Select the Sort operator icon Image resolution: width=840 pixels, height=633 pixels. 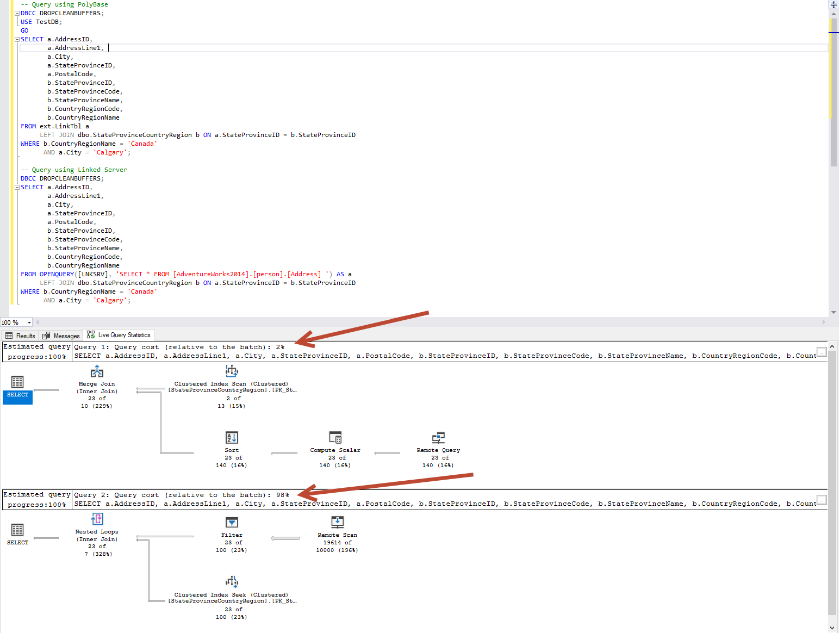(x=231, y=438)
